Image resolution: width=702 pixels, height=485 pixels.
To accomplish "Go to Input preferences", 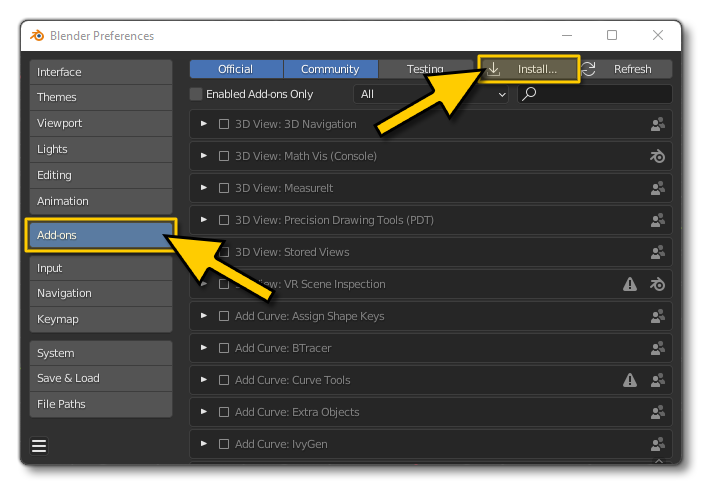I will (101, 268).
